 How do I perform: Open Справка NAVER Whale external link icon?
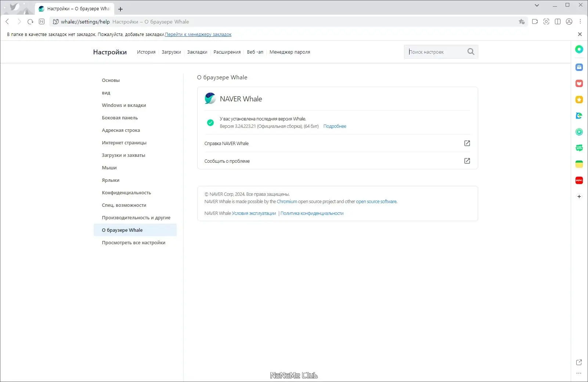(x=467, y=143)
